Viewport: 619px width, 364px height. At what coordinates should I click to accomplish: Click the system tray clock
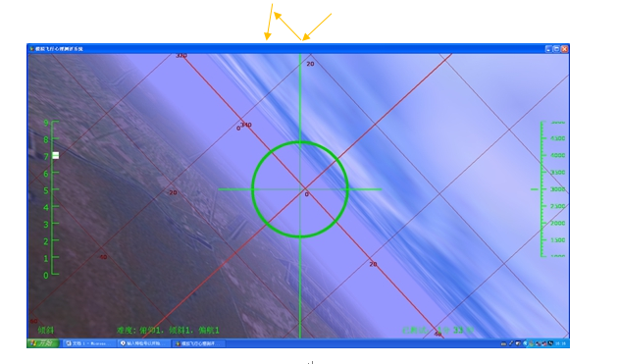(560, 343)
